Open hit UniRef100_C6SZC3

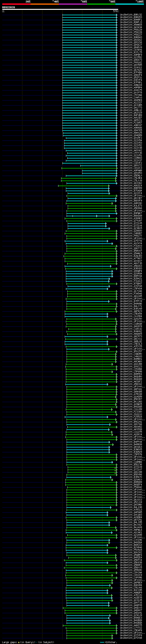131,168
